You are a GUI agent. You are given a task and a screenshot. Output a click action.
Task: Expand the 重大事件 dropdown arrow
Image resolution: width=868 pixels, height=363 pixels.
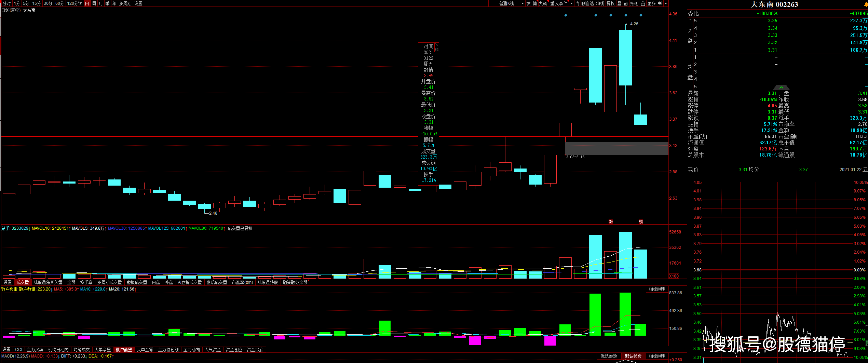(571, 3)
